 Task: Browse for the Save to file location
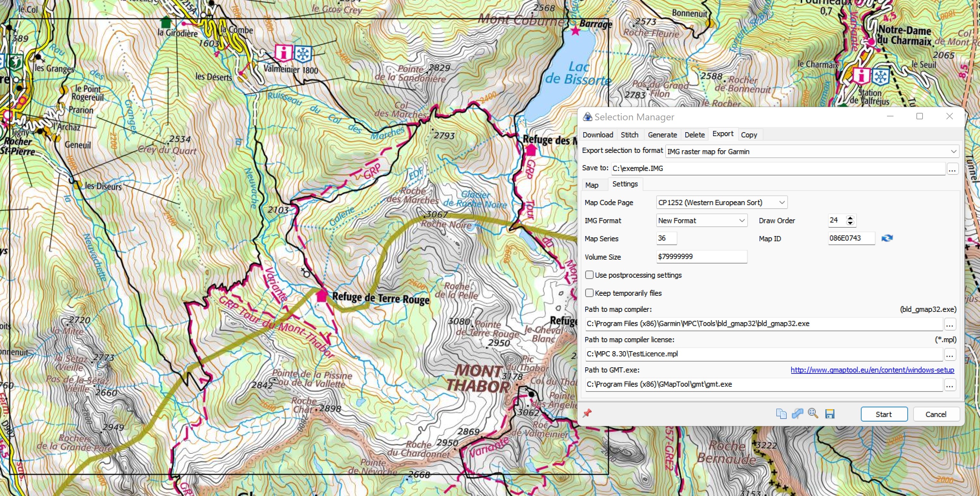click(952, 169)
